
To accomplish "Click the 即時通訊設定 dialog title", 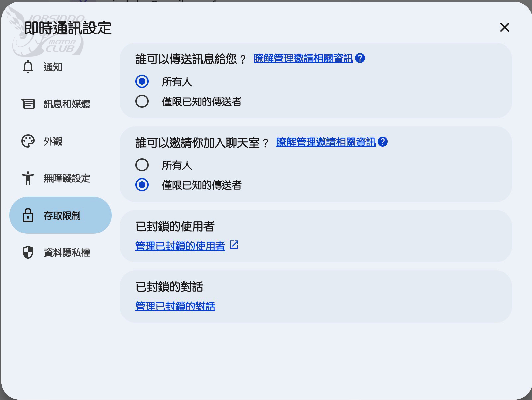I will (x=68, y=28).
